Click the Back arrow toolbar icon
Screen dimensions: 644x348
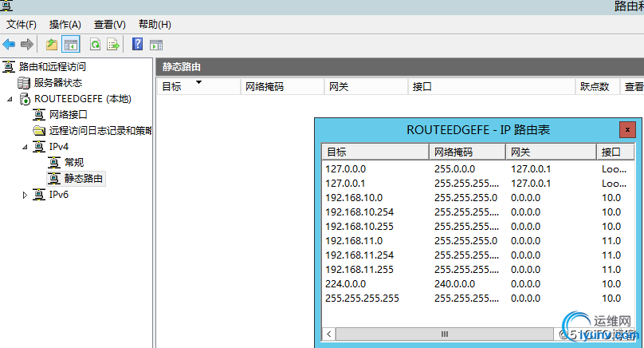(9, 44)
